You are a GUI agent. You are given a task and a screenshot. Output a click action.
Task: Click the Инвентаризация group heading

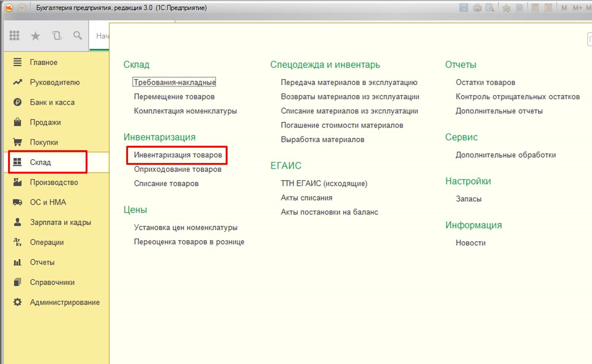point(160,137)
